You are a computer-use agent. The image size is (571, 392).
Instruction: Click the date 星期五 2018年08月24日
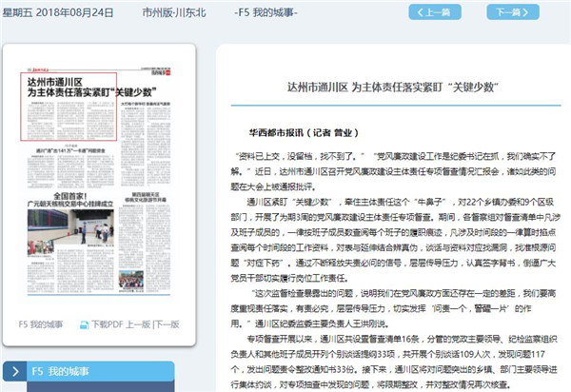click(x=58, y=12)
